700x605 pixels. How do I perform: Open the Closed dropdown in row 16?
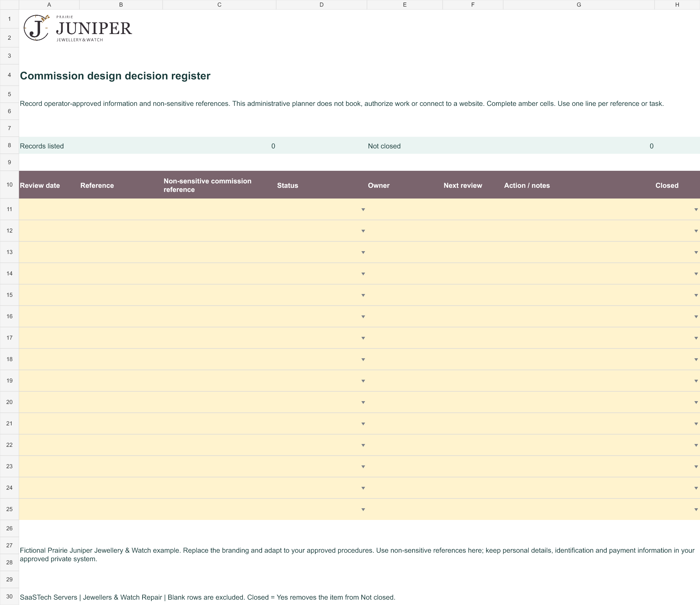tap(696, 317)
